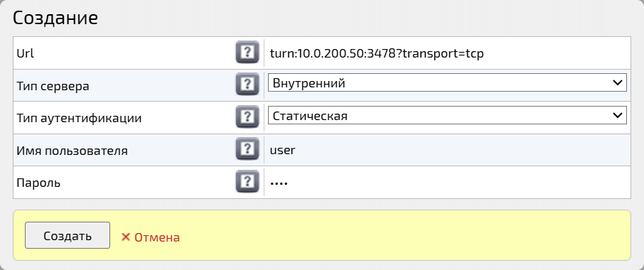View help for Имя пользователя

247,148
